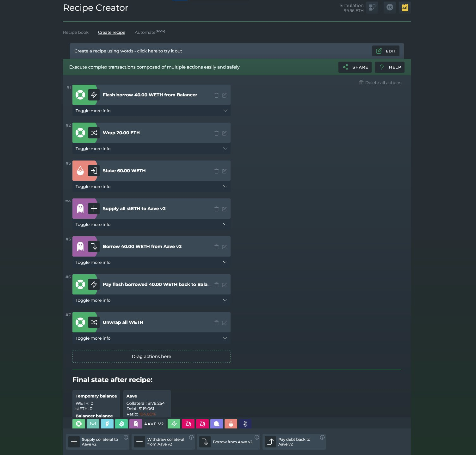Select the green lightning flash loan icon in bottom bar
Screen dimensions: 476x455
point(174,424)
